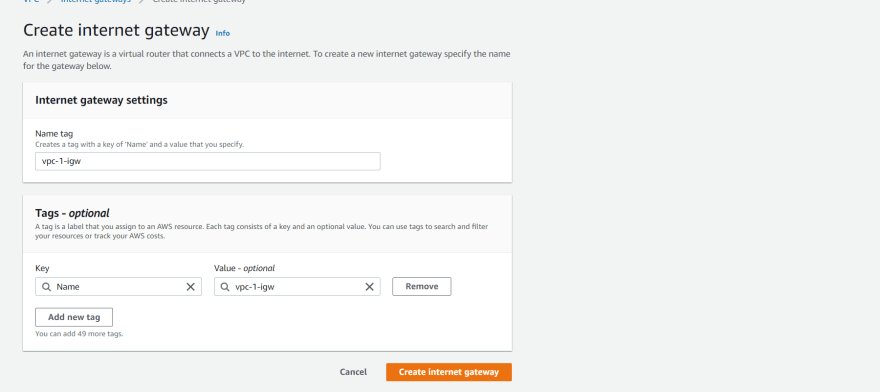Click the Internet gateway settings section header
880x392 pixels.
coord(102,100)
